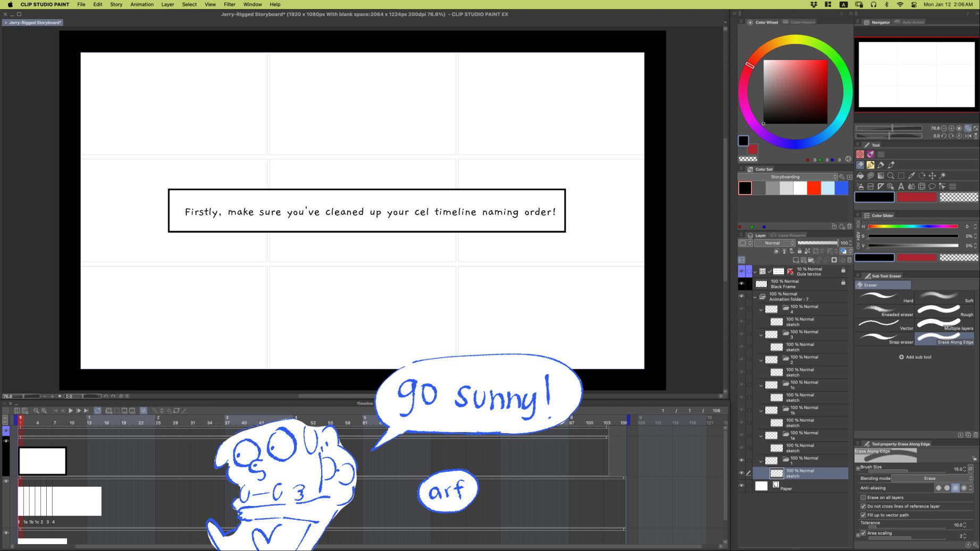Open the Filter menu
The height and width of the screenshot is (551, 980).
coord(230,4)
